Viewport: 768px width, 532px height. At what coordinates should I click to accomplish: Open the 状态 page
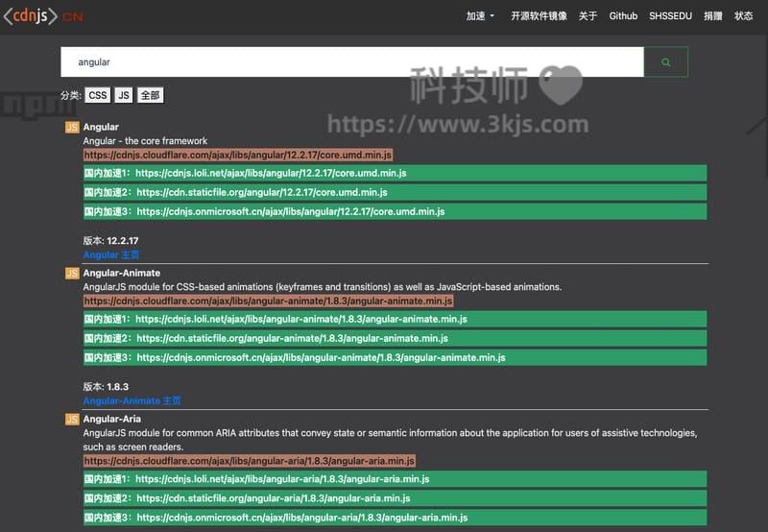point(743,16)
